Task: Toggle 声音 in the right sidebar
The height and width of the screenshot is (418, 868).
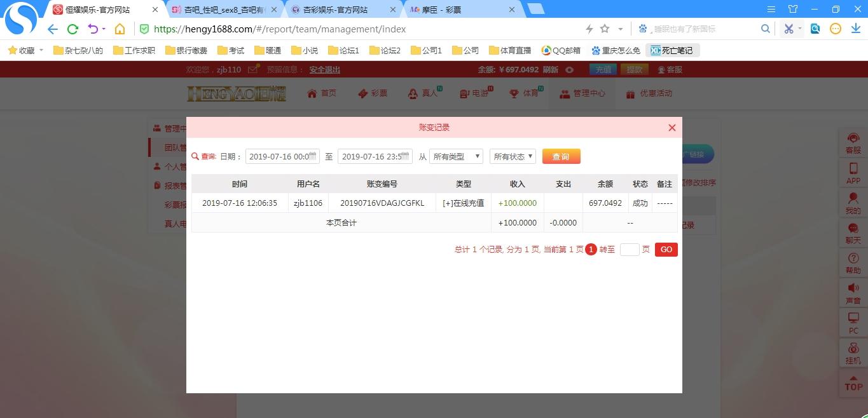Action: click(x=853, y=293)
